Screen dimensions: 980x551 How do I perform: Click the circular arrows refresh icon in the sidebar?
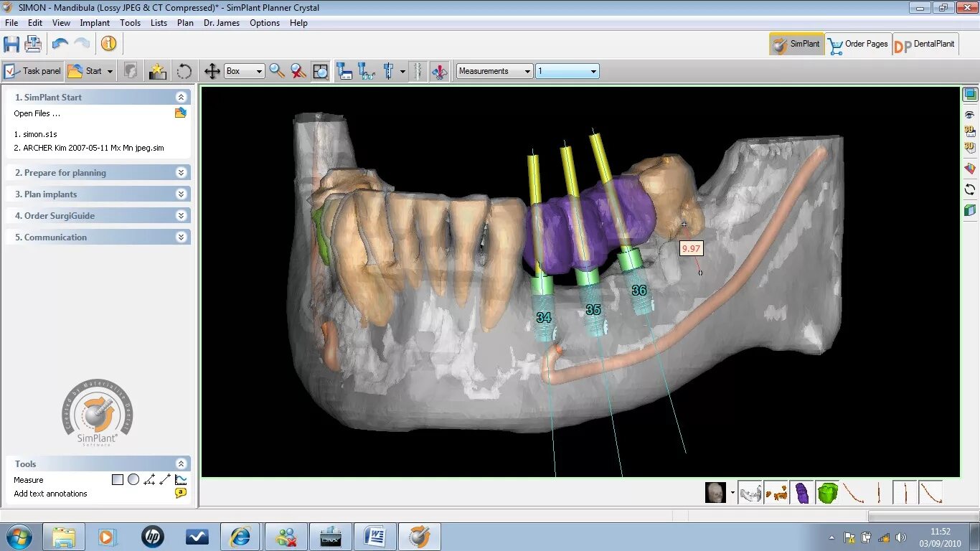(970, 189)
